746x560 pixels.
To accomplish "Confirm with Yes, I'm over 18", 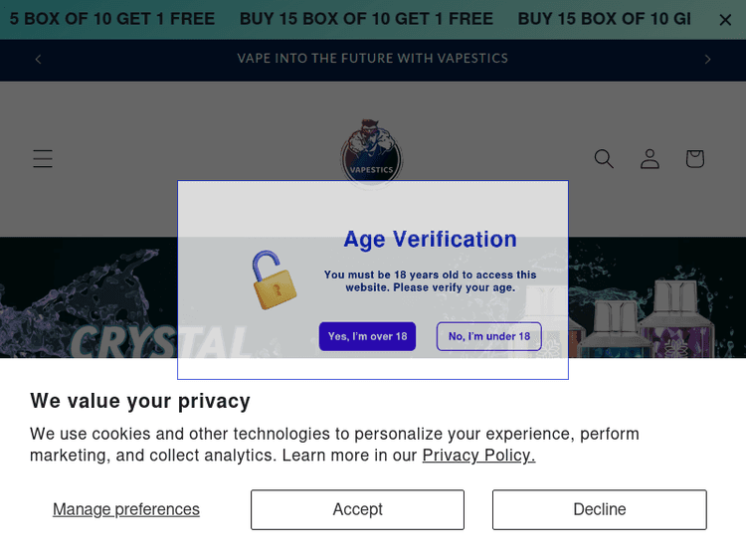I will 367,336.
